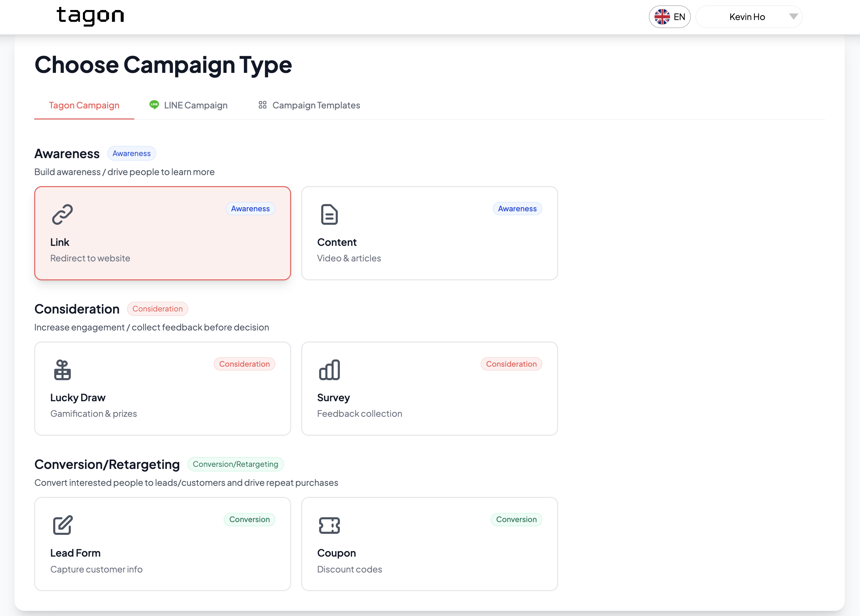The height and width of the screenshot is (616, 860).
Task: Select the Coupon discount codes card
Action: pos(429,543)
